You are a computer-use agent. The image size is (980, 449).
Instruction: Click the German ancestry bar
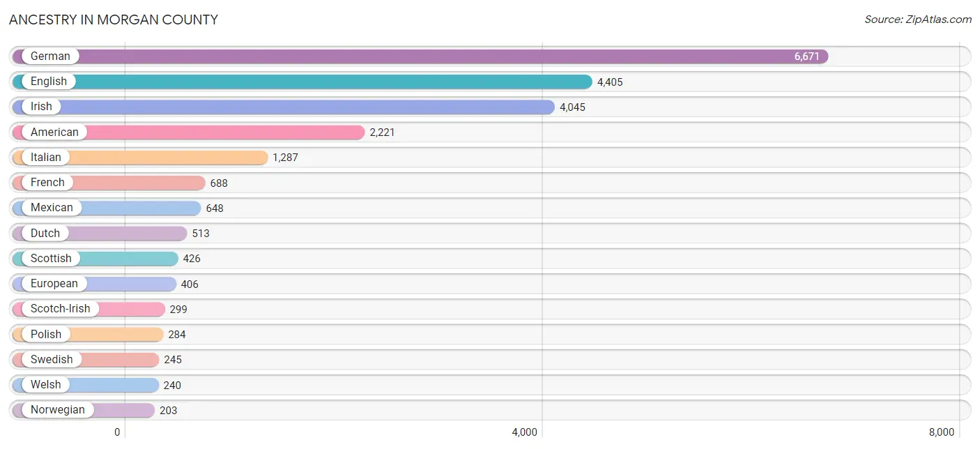(x=420, y=56)
